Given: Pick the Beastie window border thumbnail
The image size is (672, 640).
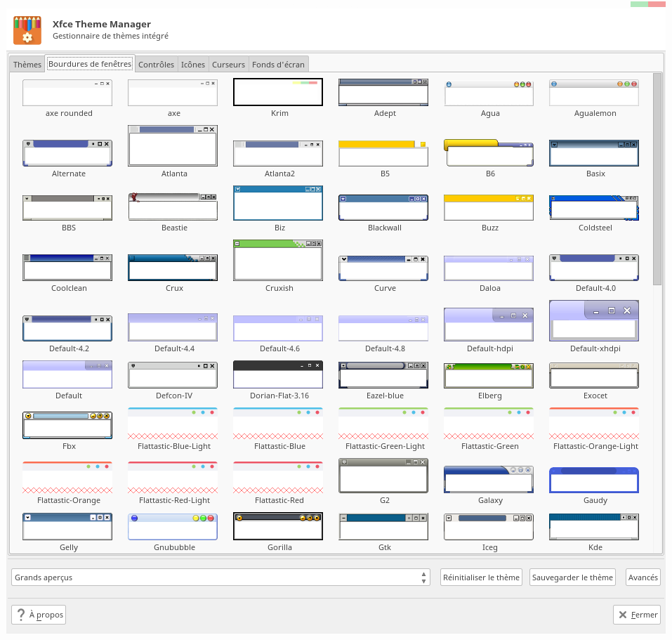Looking at the screenshot, I should [173, 206].
